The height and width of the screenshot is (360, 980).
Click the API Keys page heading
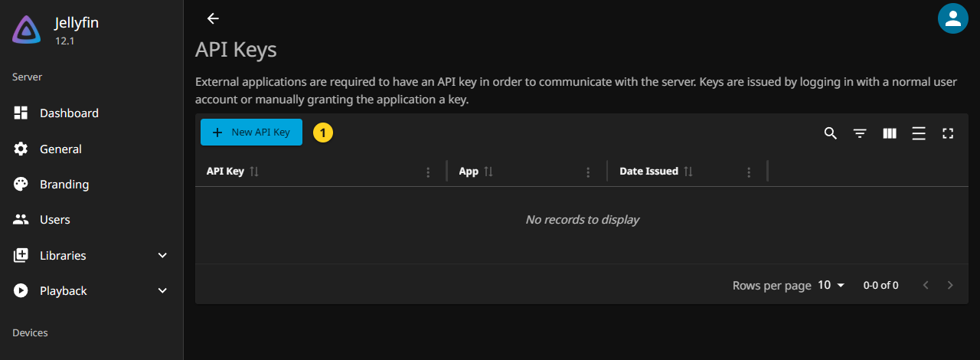tap(236, 50)
